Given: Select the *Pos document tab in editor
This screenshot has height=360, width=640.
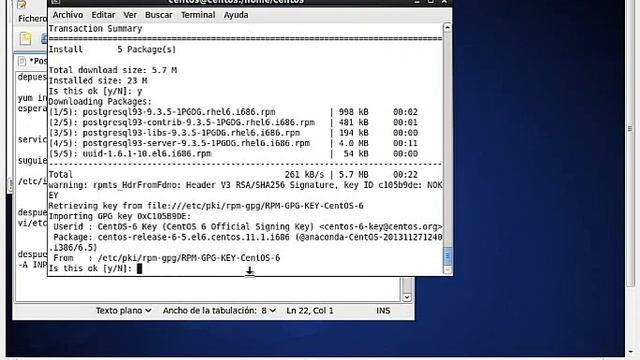Looking at the screenshot, I should click(33, 61).
